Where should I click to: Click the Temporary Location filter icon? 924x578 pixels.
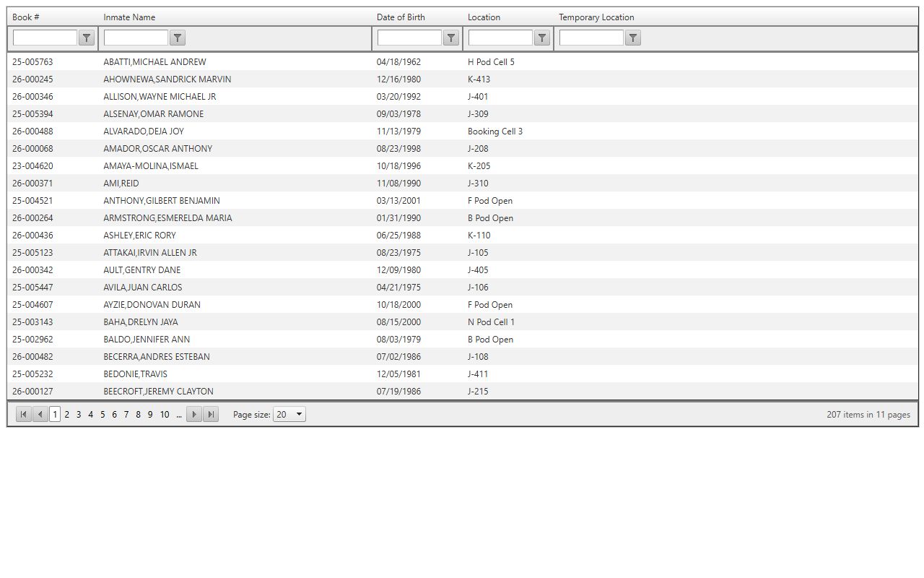[633, 38]
